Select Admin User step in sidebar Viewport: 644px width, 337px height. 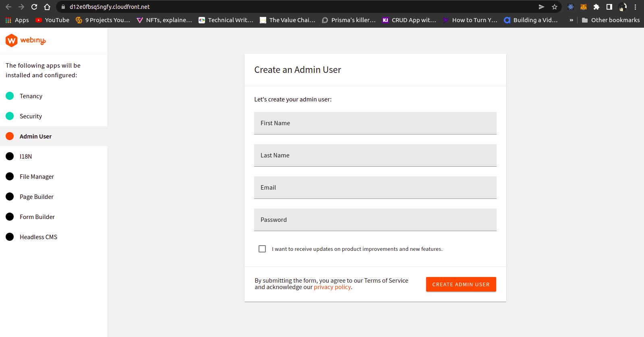(35, 136)
